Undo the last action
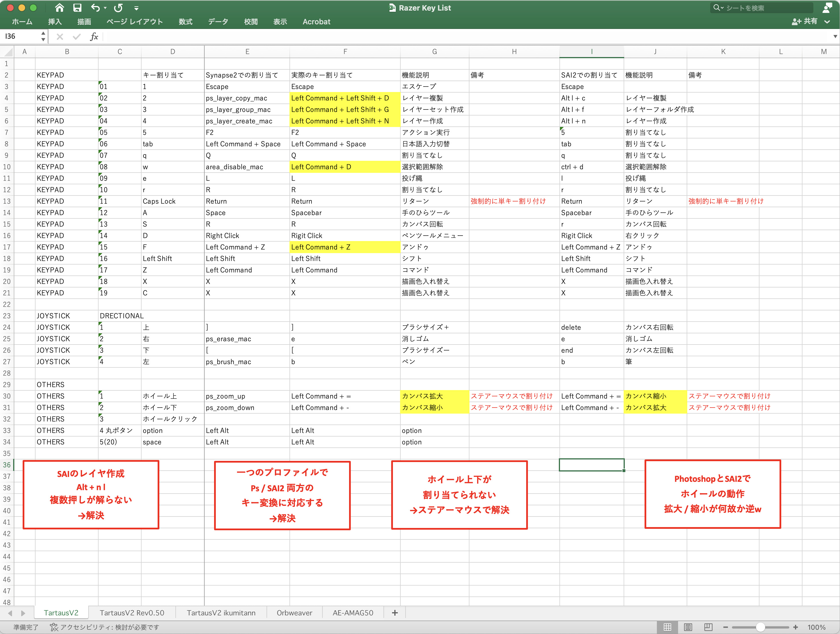The image size is (840, 634). 95,8
